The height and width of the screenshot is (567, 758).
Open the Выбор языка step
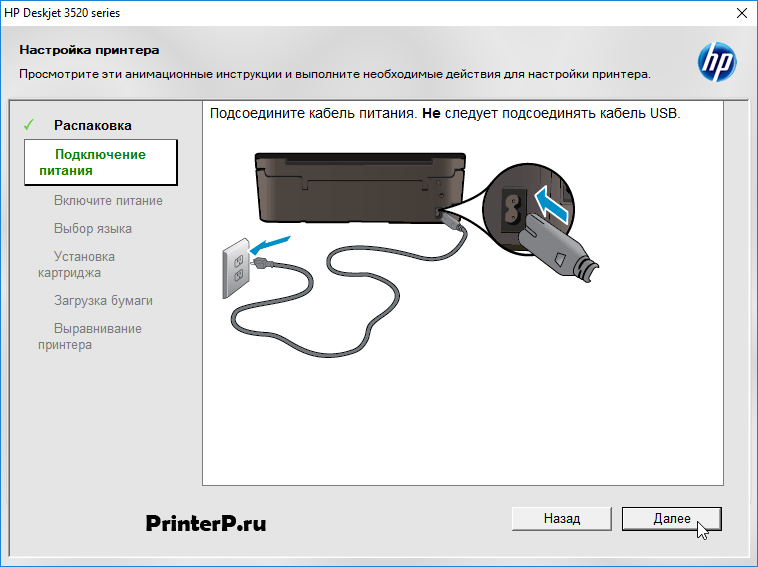pos(93,229)
